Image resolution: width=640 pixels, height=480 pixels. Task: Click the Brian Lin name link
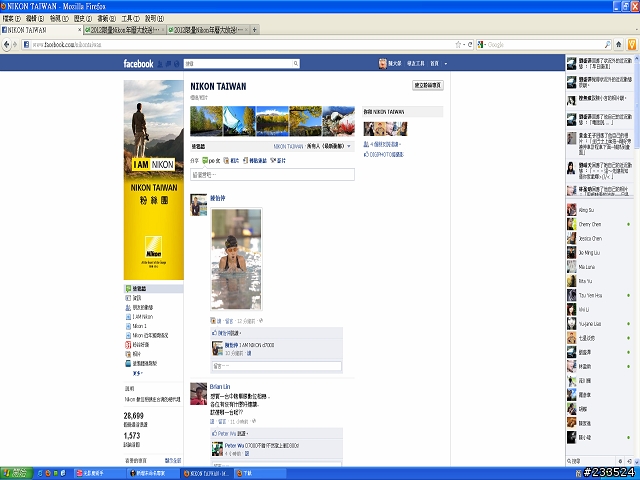tap(220, 387)
